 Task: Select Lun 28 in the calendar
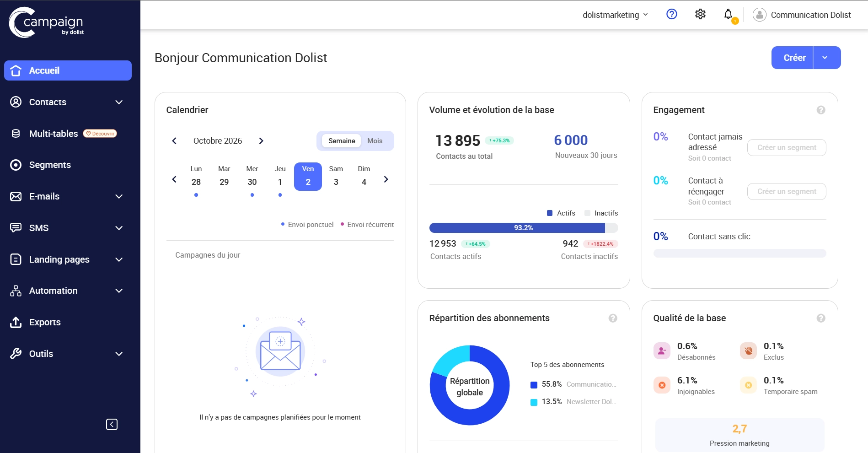pos(196,177)
